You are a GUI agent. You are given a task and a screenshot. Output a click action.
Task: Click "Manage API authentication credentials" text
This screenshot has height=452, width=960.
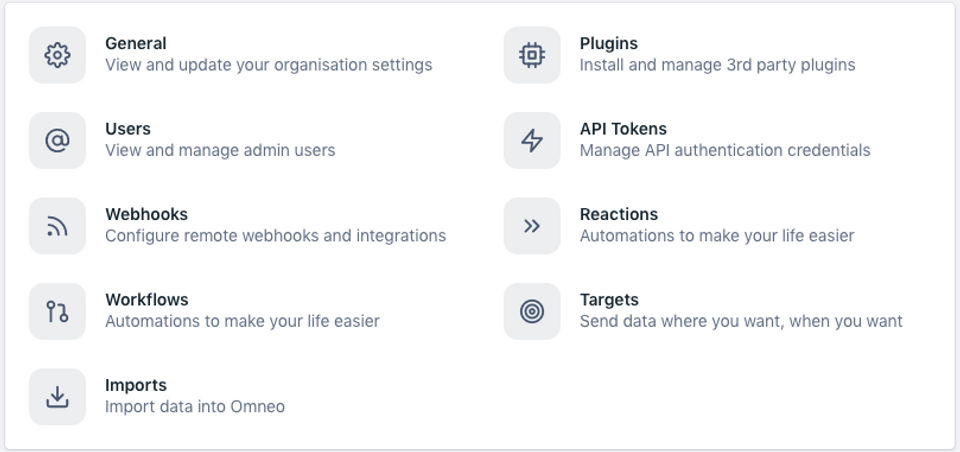tap(725, 151)
